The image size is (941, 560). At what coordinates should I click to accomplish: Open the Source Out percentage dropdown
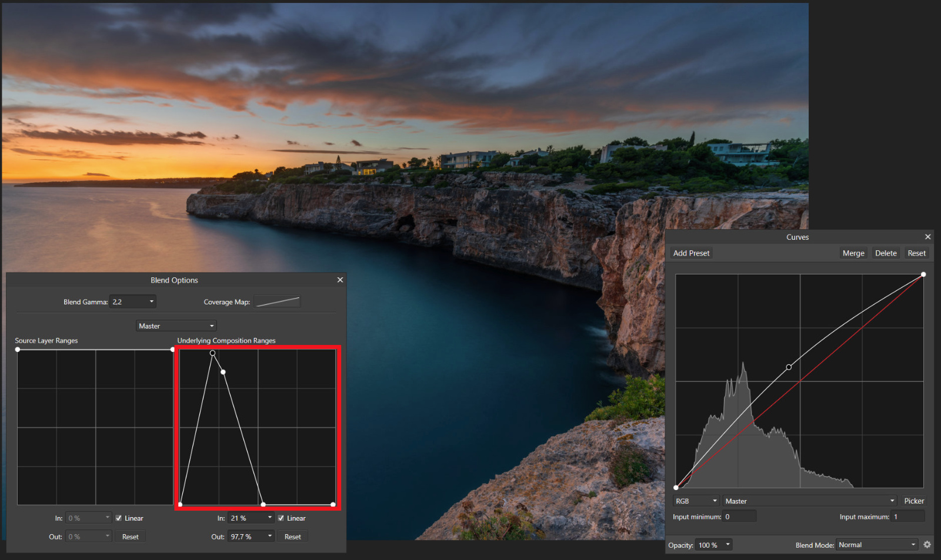[x=88, y=536]
